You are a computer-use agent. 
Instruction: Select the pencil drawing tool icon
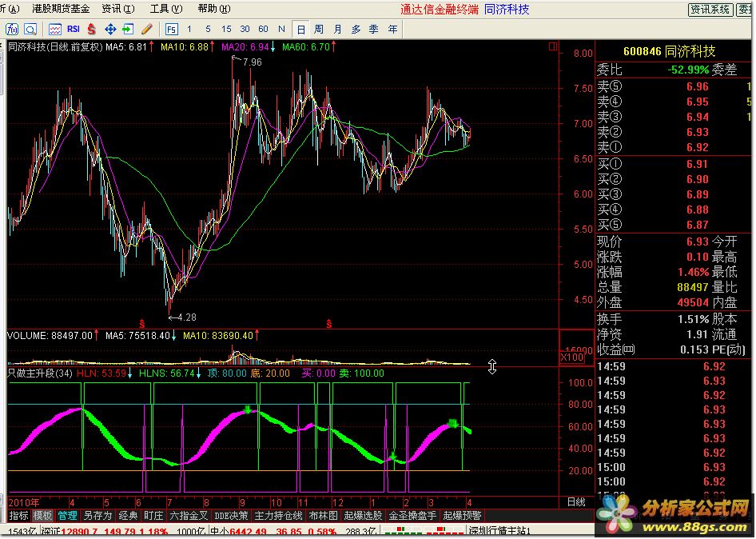tap(147, 30)
